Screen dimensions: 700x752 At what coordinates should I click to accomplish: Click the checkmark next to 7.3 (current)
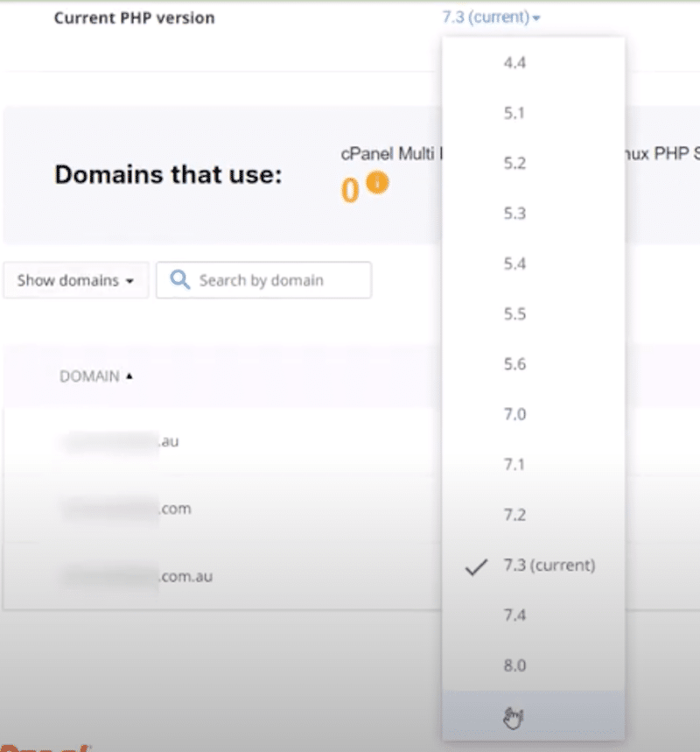(475, 567)
